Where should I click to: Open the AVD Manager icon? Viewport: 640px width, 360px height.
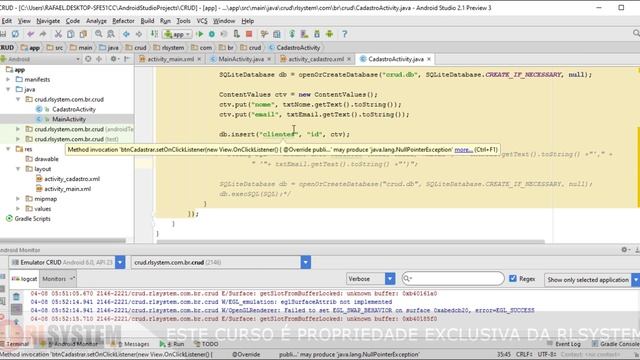coord(304,34)
